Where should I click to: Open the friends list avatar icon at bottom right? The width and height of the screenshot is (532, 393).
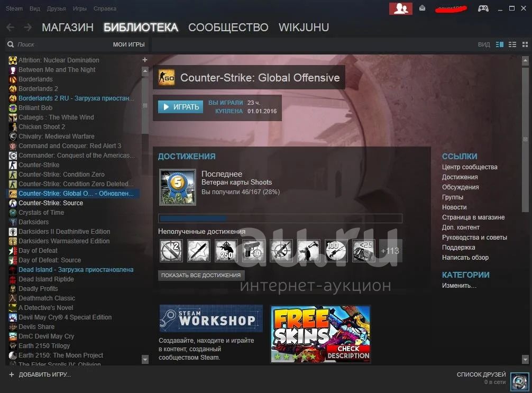click(519, 381)
